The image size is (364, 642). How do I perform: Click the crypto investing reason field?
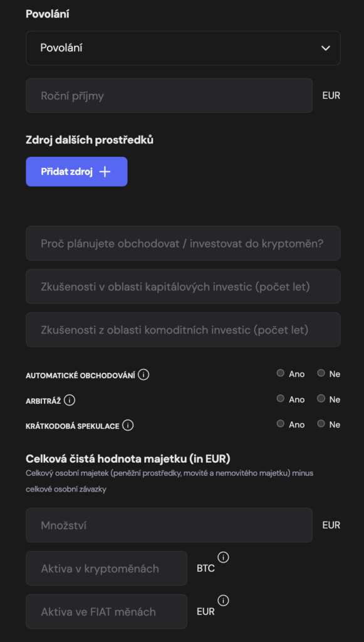pos(183,243)
